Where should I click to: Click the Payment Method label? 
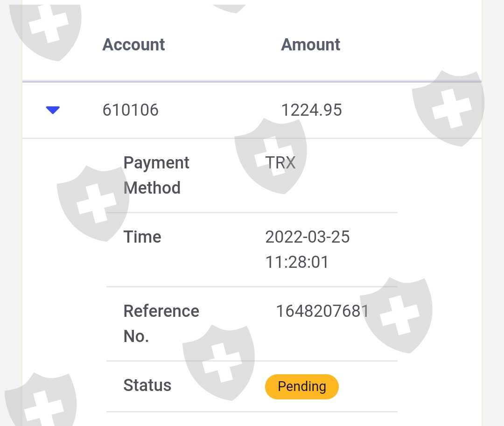pyautogui.click(x=156, y=175)
